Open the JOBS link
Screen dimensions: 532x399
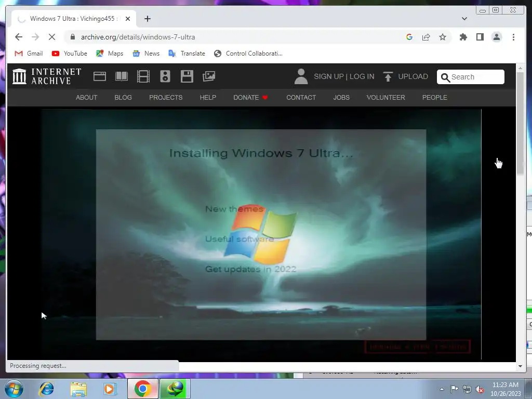(341, 97)
